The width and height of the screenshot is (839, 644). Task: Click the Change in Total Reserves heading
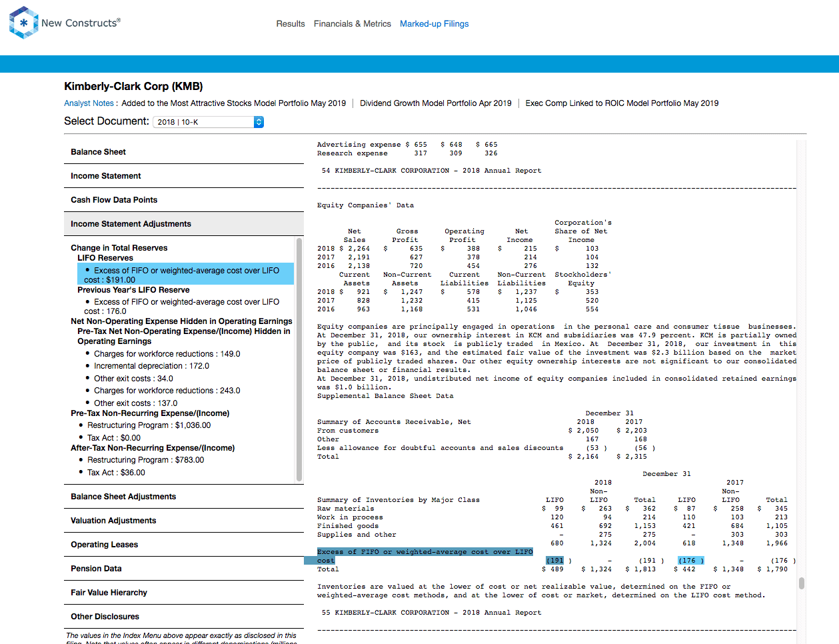coord(119,248)
